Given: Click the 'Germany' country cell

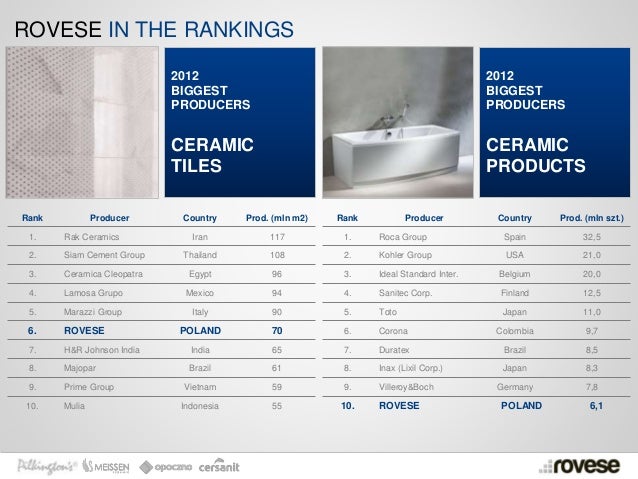Looking at the screenshot, I should coord(515,387).
